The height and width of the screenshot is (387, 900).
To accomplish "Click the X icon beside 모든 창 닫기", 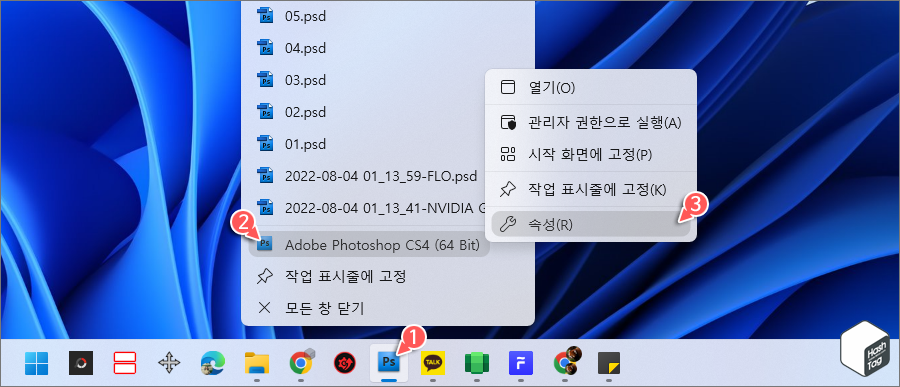I will click(265, 308).
